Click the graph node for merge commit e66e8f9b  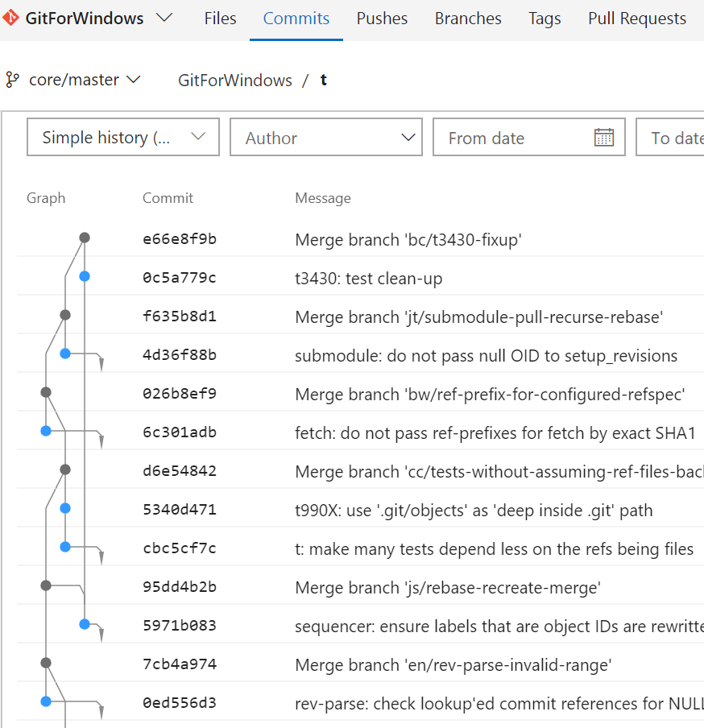coord(84,237)
